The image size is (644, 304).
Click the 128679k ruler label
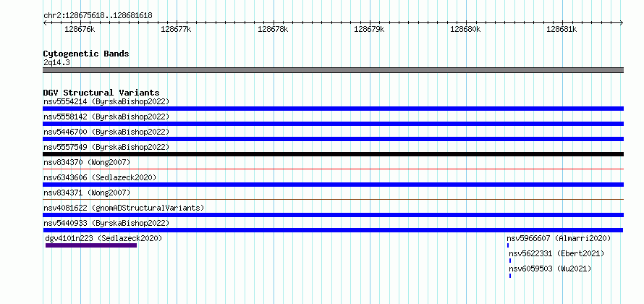[369, 29]
